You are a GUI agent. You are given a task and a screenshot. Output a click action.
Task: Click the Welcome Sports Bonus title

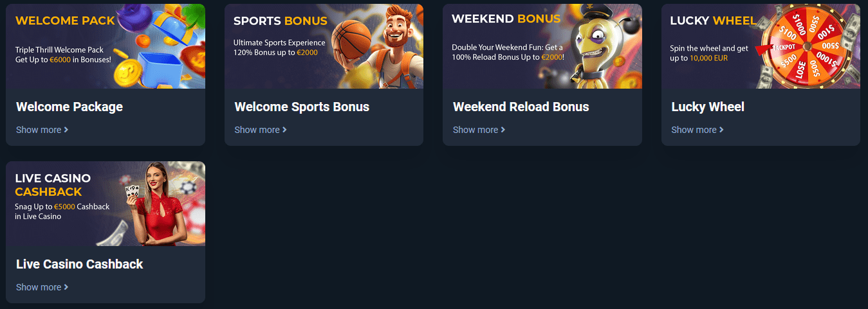coord(302,107)
